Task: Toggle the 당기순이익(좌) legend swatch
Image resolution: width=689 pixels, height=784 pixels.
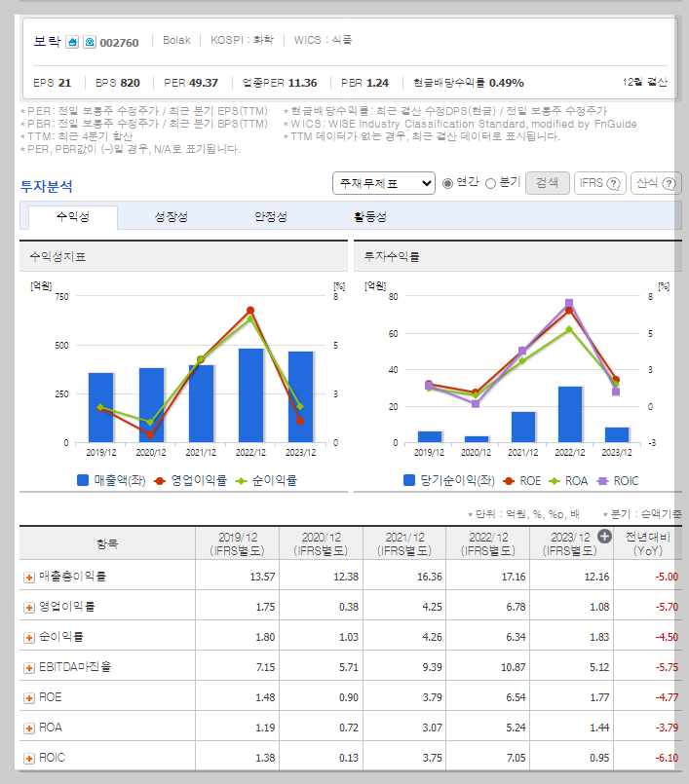Action: click(408, 480)
